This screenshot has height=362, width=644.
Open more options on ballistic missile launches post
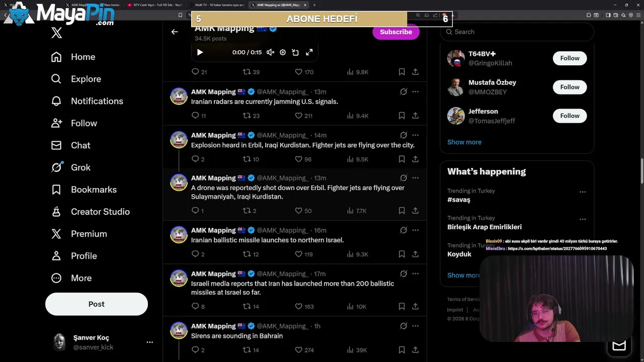click(x=415, y=230)
